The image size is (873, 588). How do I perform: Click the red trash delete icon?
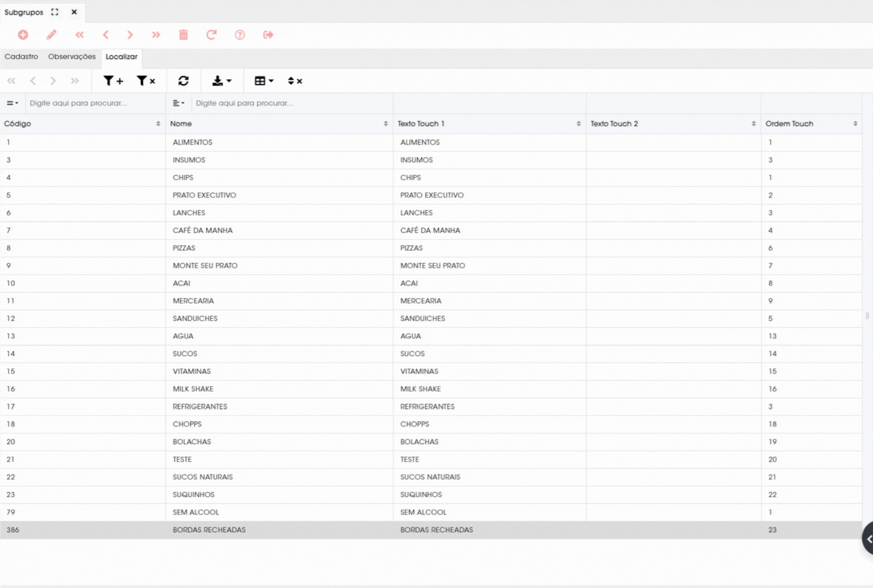183,35
